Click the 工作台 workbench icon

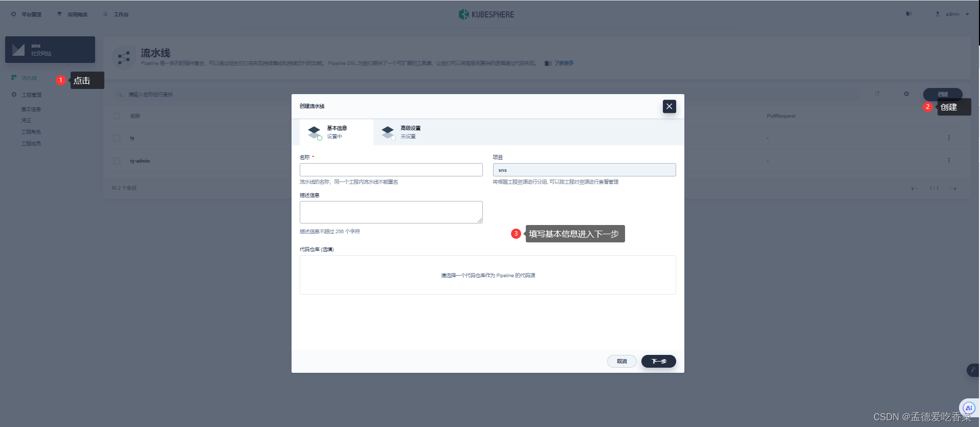[x=106, y=14]
